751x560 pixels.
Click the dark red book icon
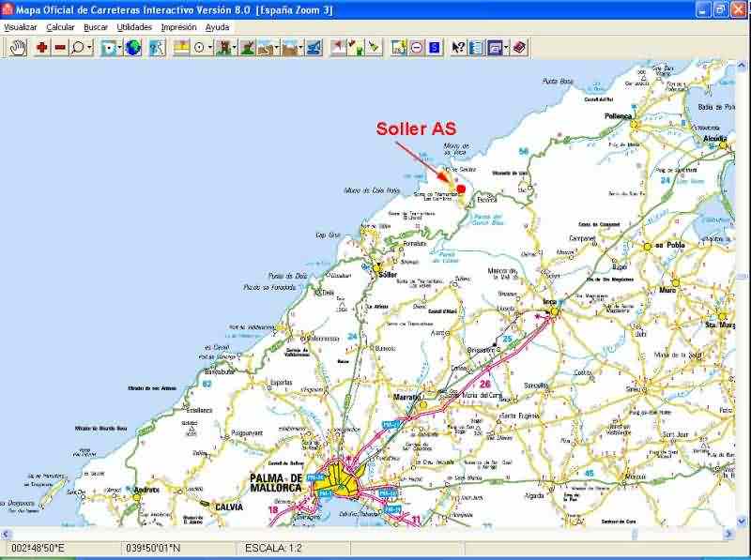click(x=519, y=48)
